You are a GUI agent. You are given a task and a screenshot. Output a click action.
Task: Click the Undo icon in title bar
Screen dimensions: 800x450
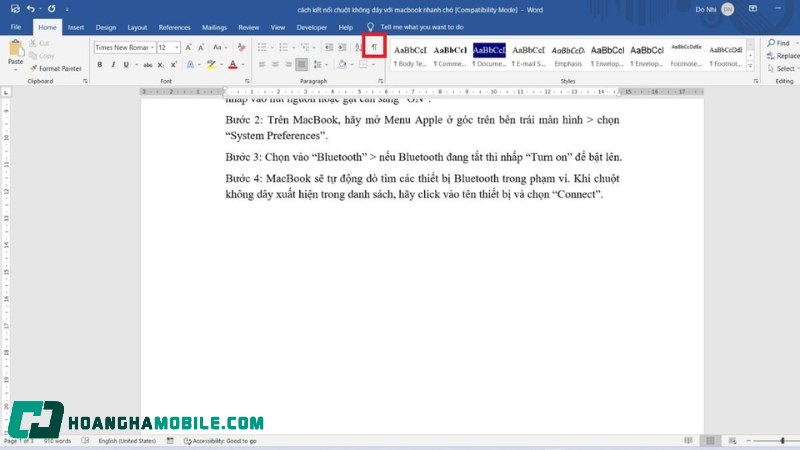click(30, 9)
